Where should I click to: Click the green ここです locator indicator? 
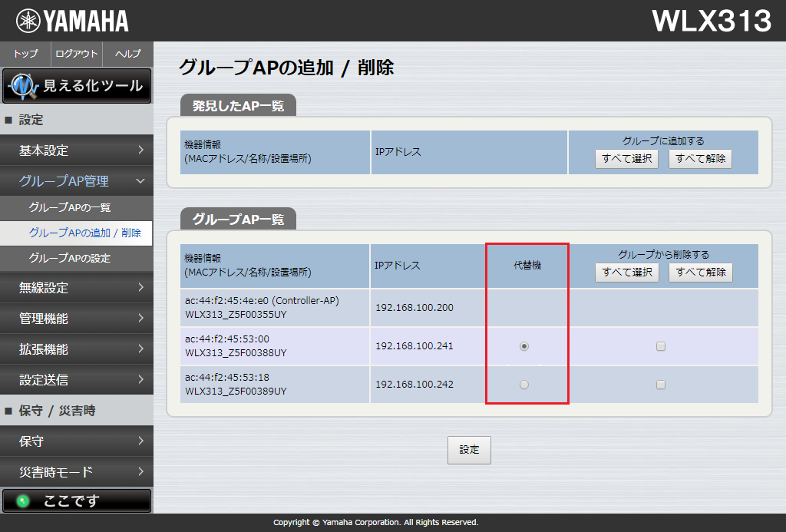click(x=77, y=501)
